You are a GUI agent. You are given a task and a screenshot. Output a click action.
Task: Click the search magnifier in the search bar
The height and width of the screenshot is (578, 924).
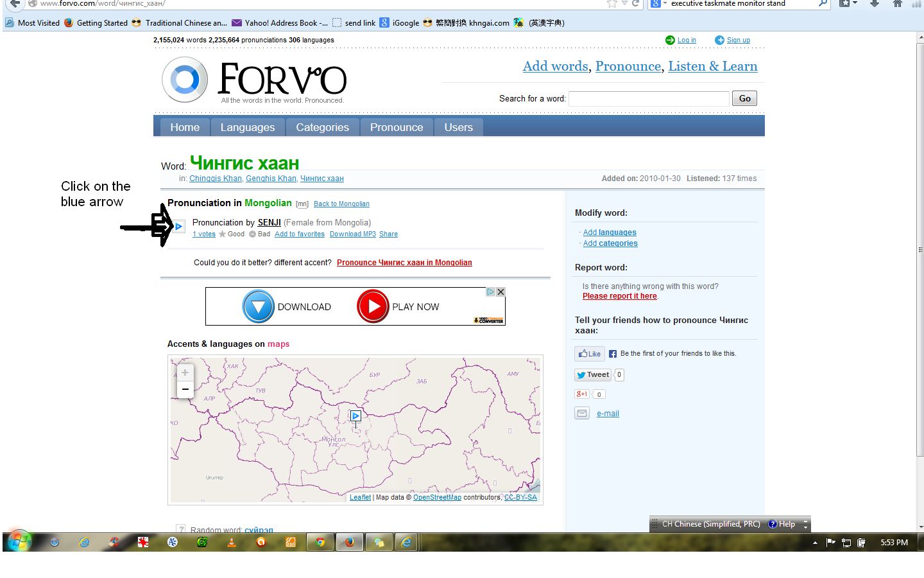pyautogui.click(x=823, y=4)
